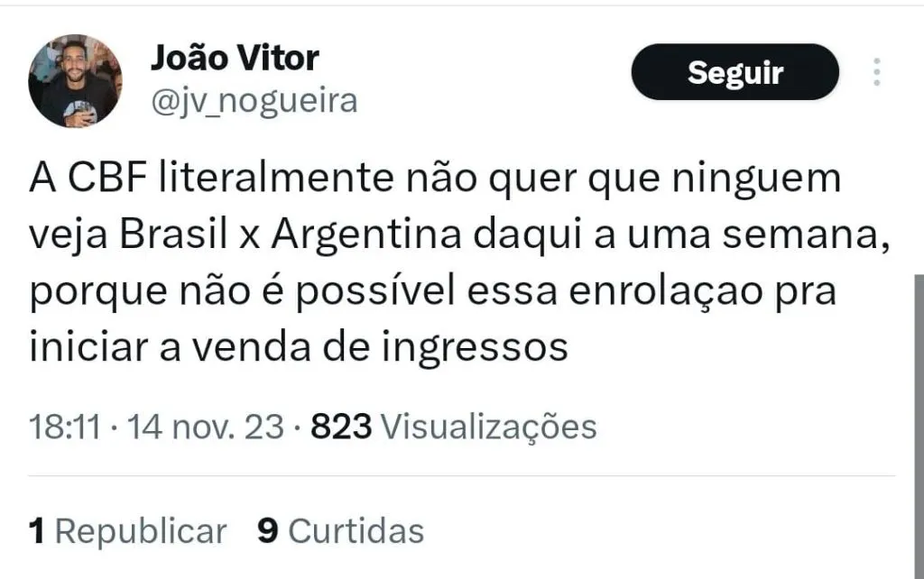The image size is (924, 579).
Task: Click the word Brasil in the tweet
Action: 173,235
